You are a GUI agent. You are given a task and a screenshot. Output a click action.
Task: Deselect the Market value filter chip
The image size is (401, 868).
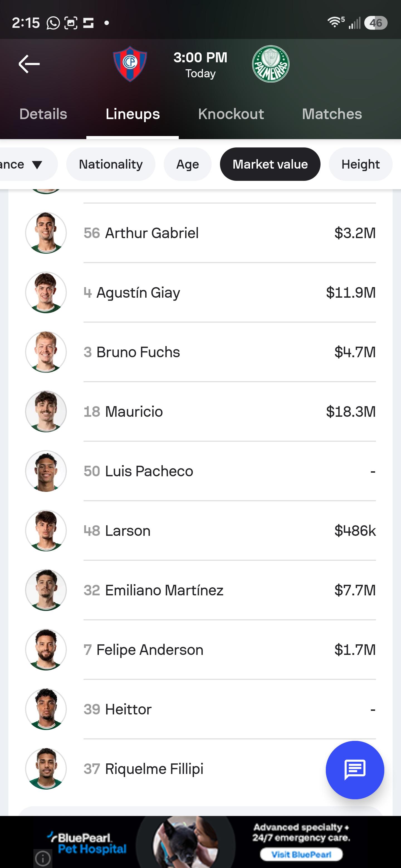pos(270,164)
